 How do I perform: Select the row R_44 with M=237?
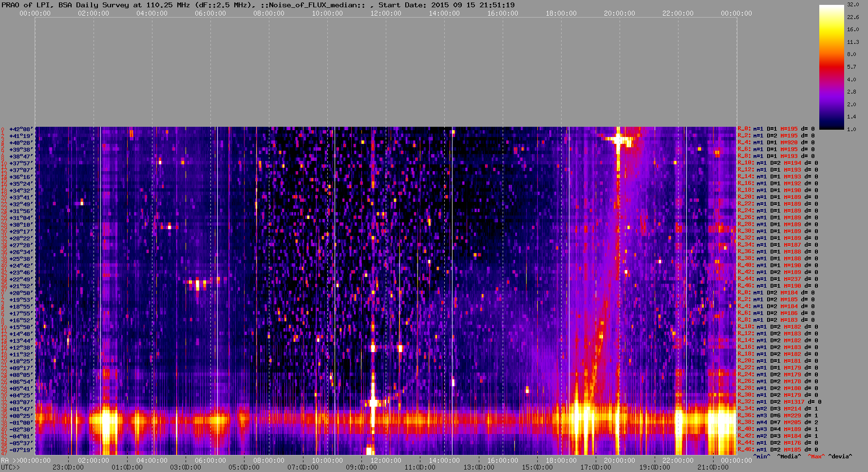click(776, 279)
